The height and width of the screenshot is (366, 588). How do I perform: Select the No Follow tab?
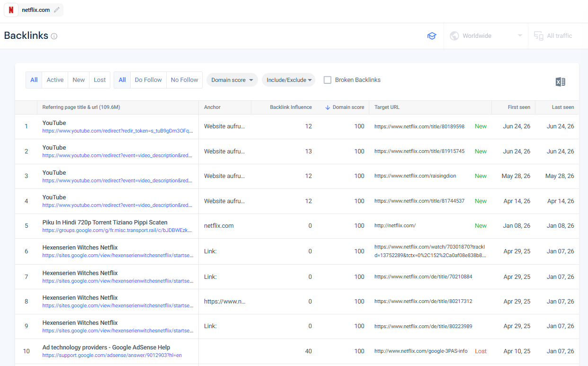(x=185, y=80)
